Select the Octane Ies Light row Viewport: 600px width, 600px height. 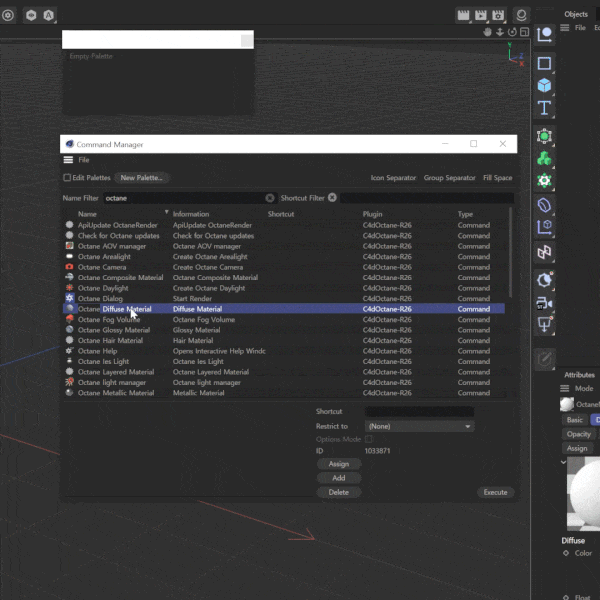(284, 361)
